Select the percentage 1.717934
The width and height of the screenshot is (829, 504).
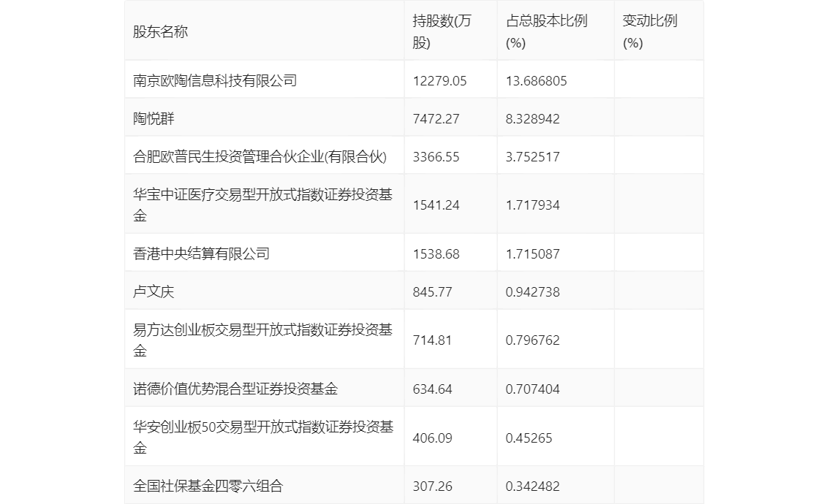(532, 205)
